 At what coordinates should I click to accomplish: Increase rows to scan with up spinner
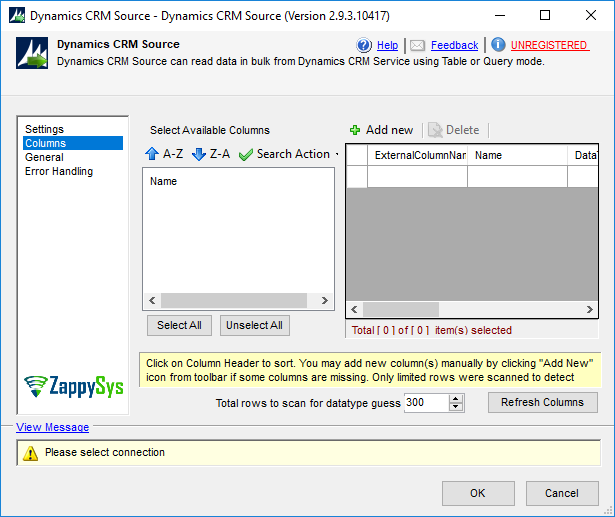point(456,399)
